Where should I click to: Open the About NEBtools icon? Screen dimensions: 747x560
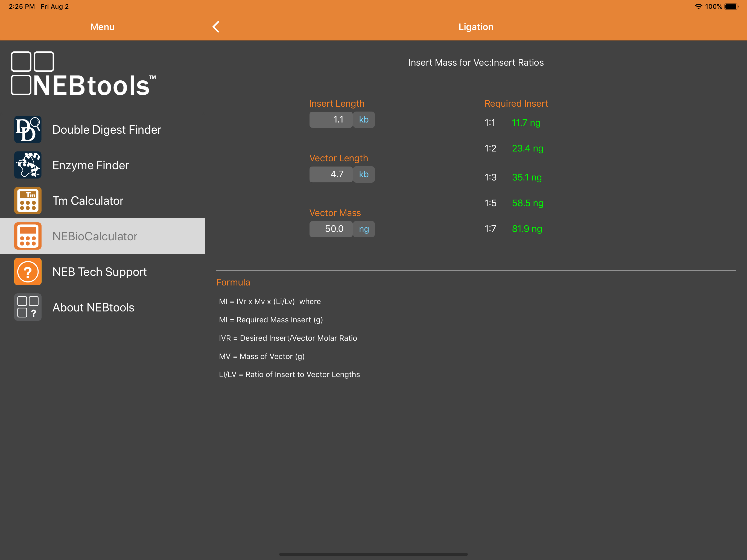pyautogui.click(x=28, y=307)
